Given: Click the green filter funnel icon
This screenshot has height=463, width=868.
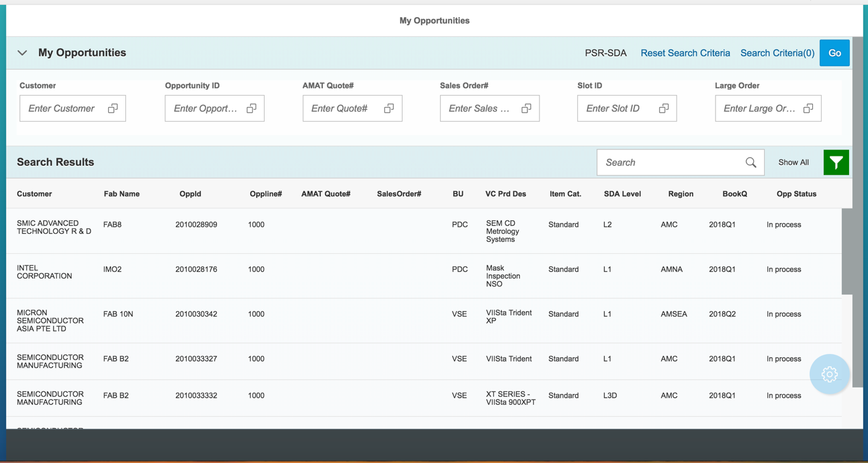Looking at the screenshot, I should [836, 163].
